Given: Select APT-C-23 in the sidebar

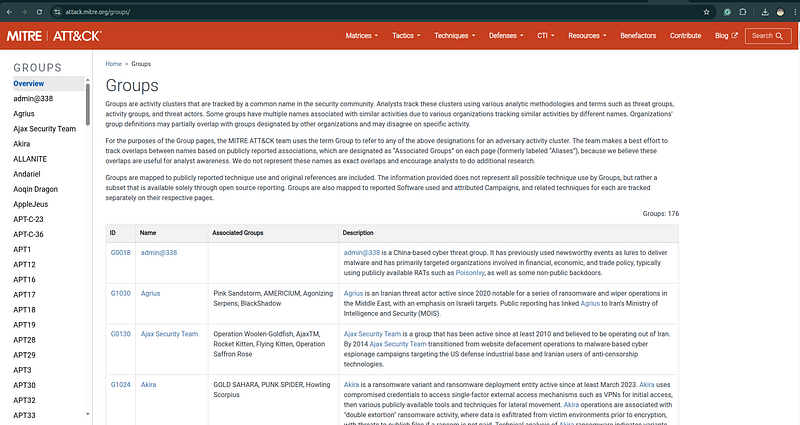Looking at the screenshot, I should point(29,219).
